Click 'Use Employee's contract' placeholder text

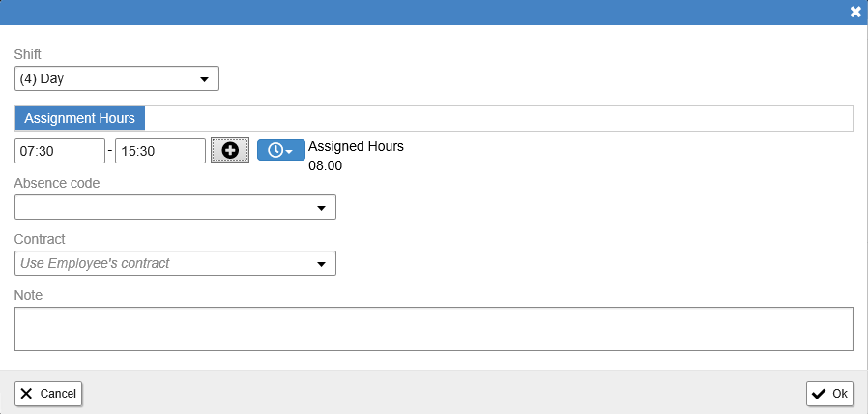point(95,263)
